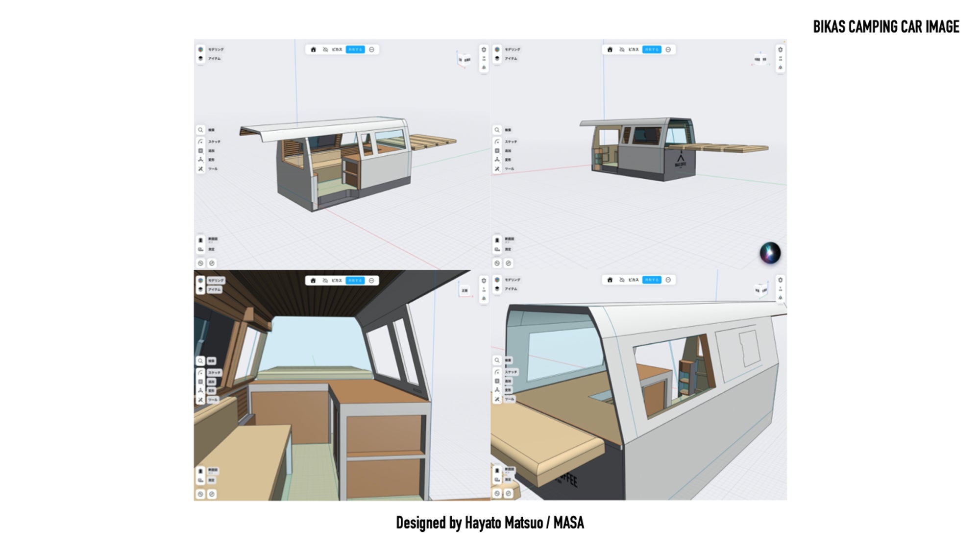Screen dimensions: 980x551
Task: Open Tools (ツール) in the bottom-left view
Action: click(201, 400)
